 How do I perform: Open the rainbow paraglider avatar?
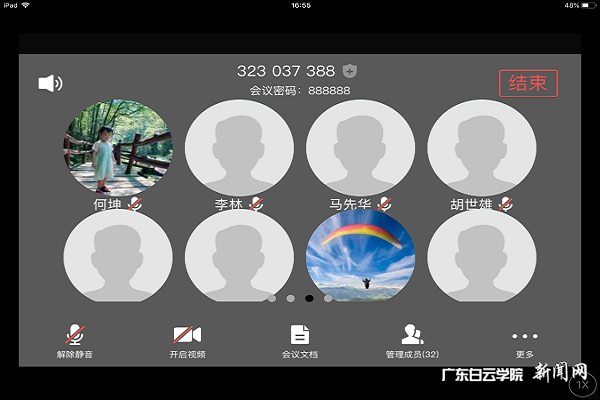click(x=360, y=255)
